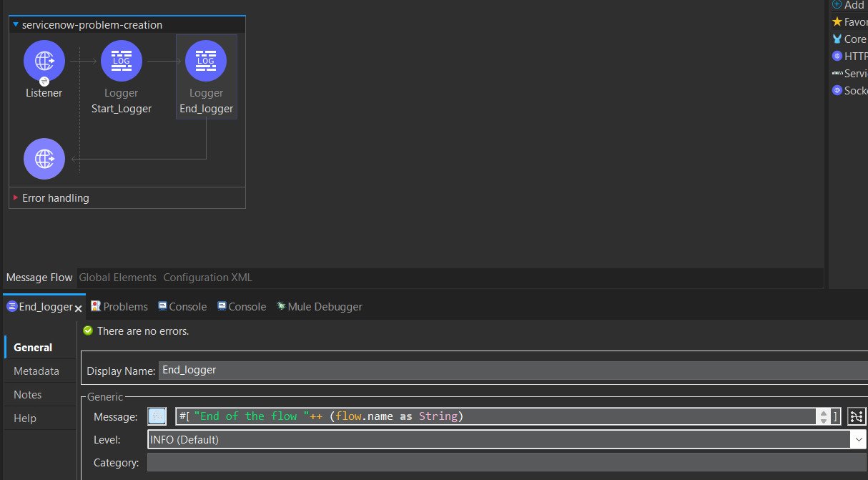The height and width of the screenshot is (480, 868).
Task: Switch to the Configuration XML tab
Action: pyautogui.click(x=207, y=278)
